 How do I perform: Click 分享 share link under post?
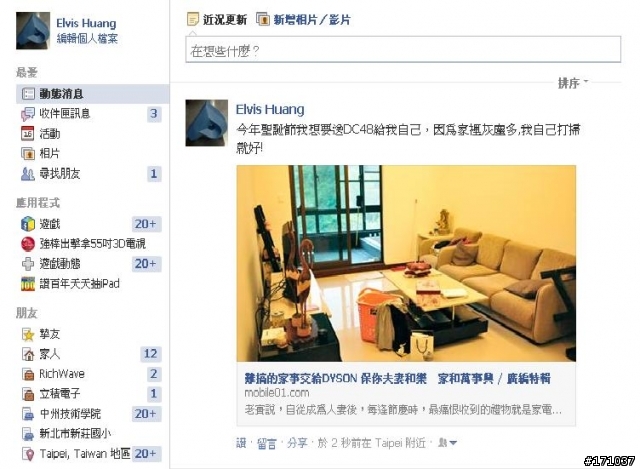297,443
